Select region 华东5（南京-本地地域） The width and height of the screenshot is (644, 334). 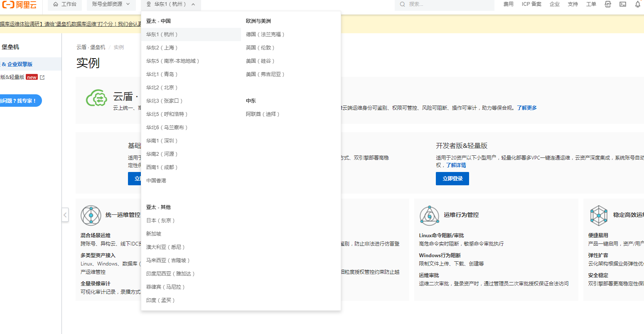coord(191,61)
